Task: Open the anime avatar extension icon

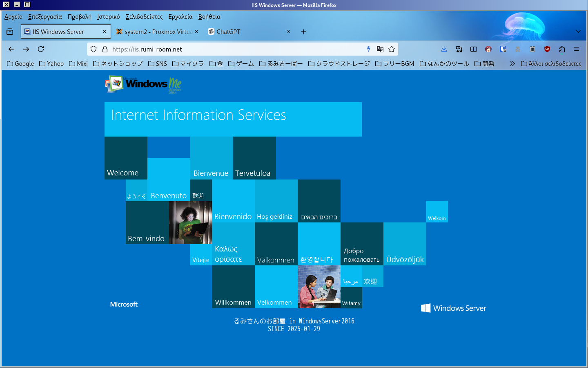Action: 488,49
